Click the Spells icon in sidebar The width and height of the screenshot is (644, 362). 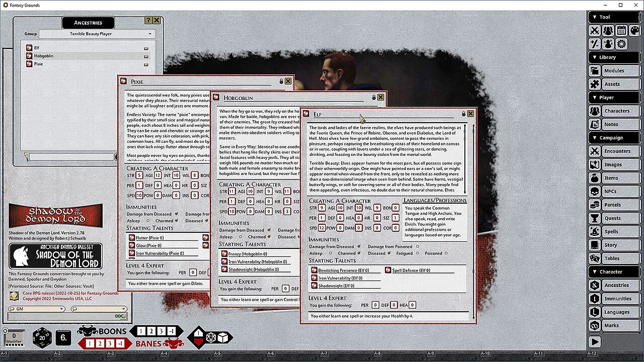(x=595, y=232)
